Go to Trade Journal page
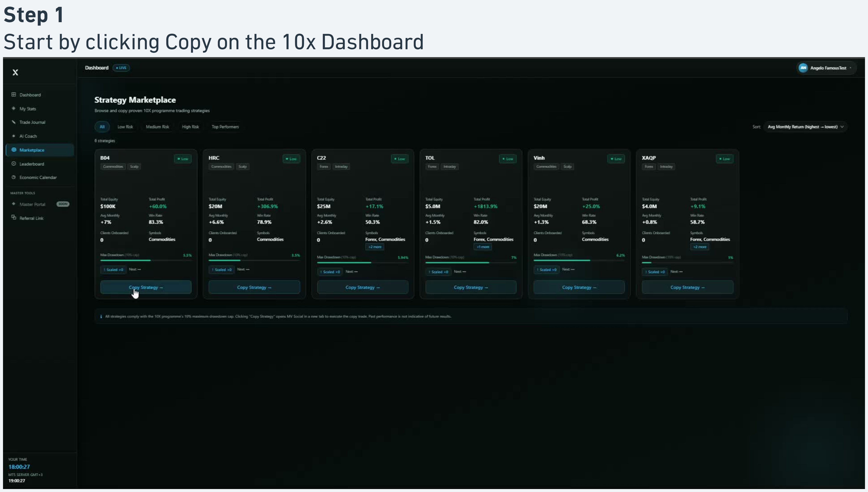 coord(40,122)
